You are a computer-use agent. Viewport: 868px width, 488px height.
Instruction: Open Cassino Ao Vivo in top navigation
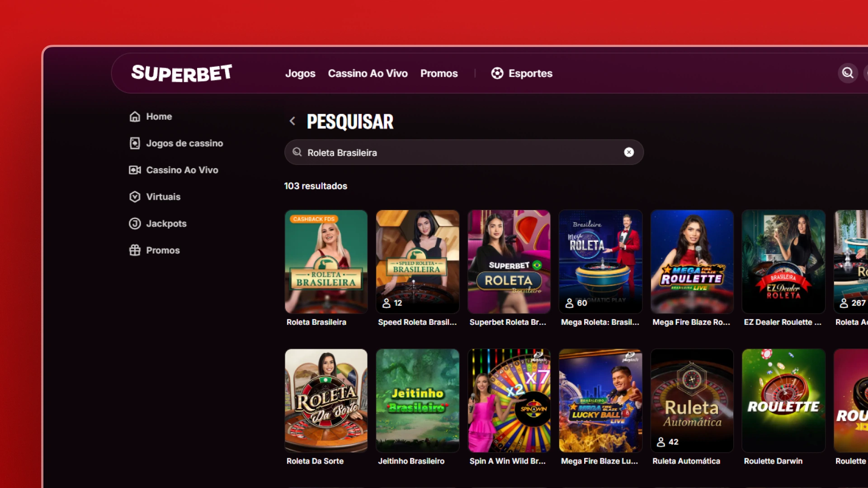tap(368, 73)
